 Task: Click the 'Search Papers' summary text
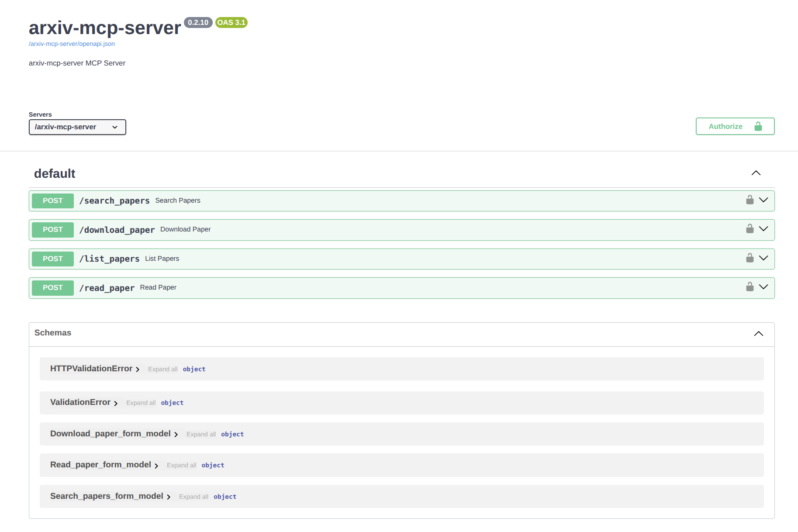[x=178, y=200]
